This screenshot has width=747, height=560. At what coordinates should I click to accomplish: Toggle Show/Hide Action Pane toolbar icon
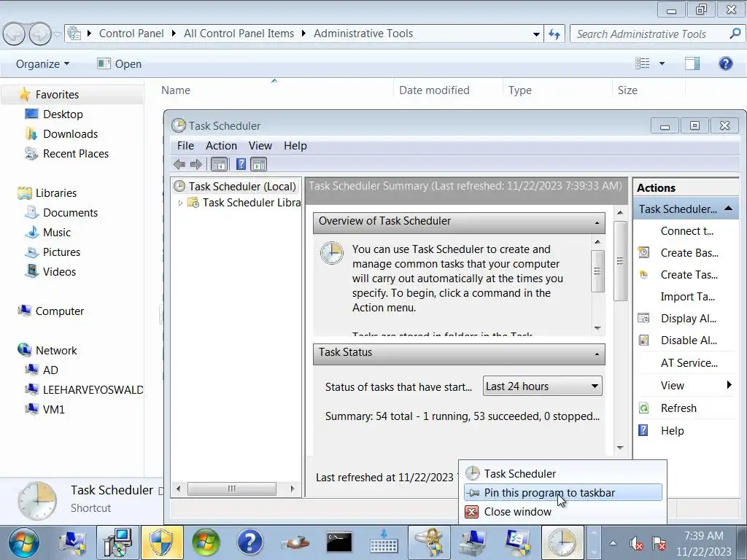259,165
